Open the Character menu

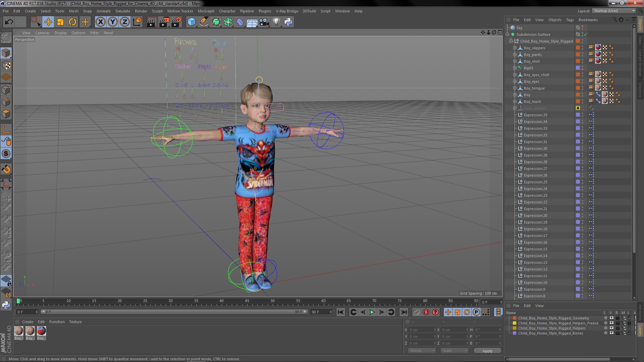point(227,11)
